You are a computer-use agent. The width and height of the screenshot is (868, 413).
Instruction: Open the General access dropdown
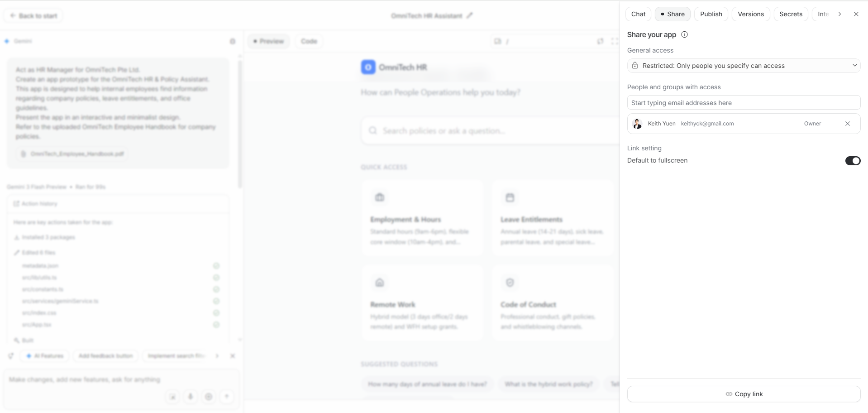click(744, 66)
